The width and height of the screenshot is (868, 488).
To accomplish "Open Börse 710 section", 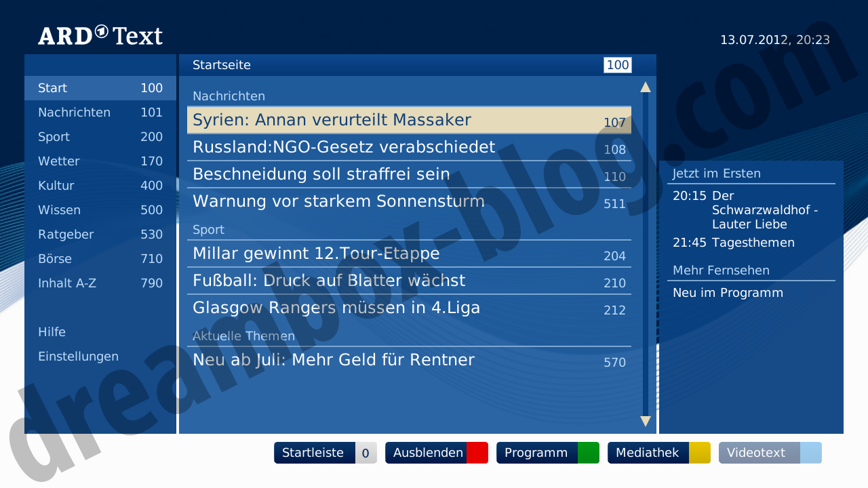I will point(100,259).
